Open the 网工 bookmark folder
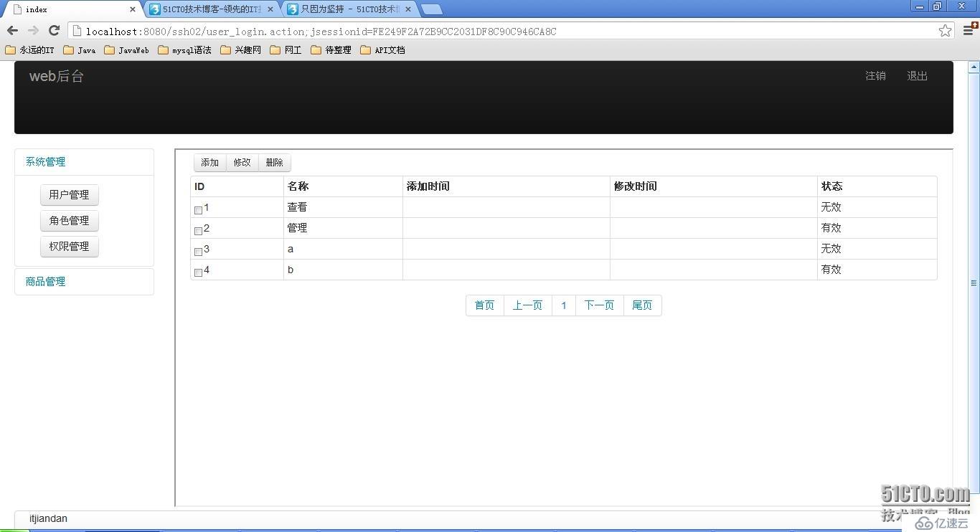Viewport: 980px width, 532px height. point(286,50)
